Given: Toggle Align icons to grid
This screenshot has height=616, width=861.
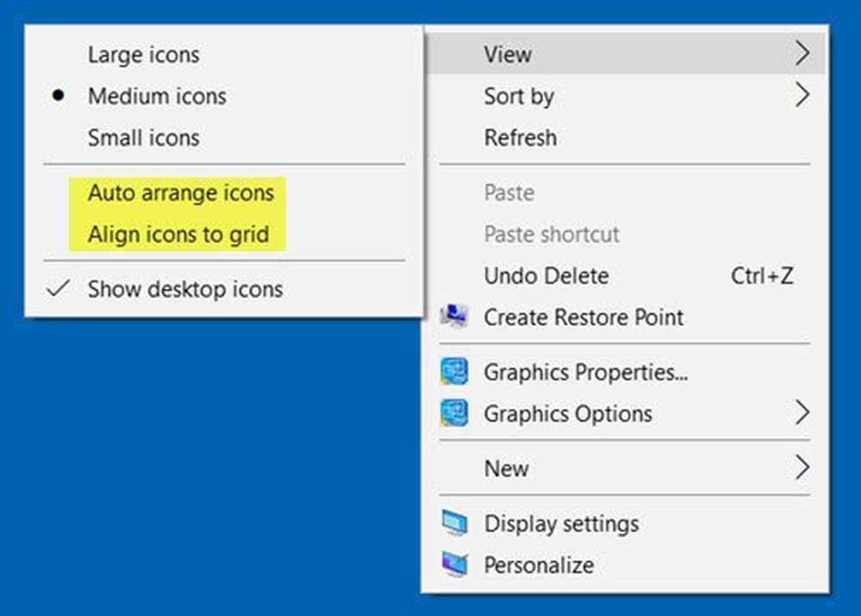Looking at the screenshot, I should [x=178, y=234].
